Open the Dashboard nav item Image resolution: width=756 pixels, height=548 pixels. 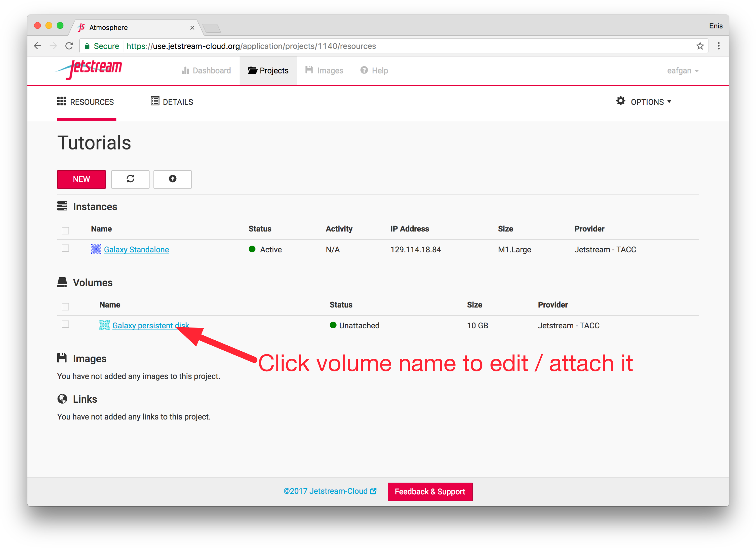coord(206,71)
